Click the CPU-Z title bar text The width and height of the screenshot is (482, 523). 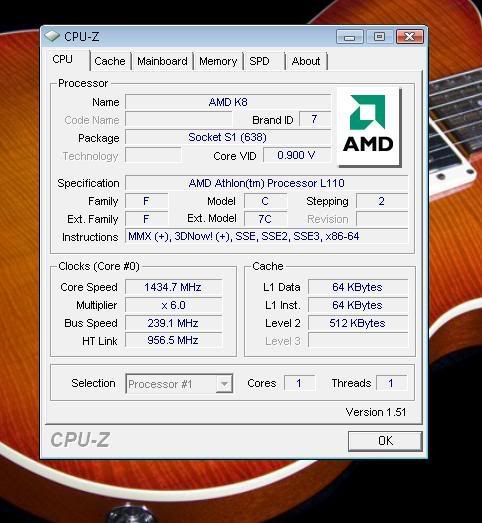(81, 37)
